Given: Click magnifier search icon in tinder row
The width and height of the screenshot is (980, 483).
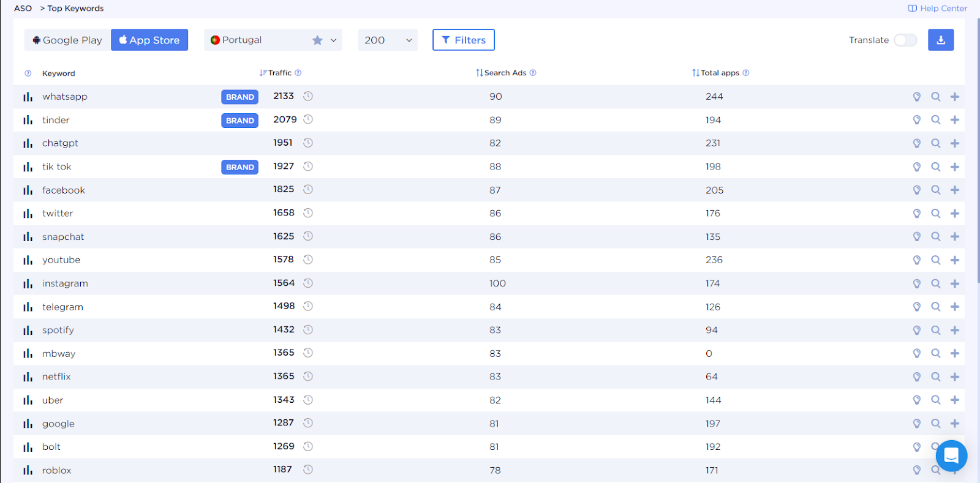Looking at the screenshot, I should (x=936, y=120).
